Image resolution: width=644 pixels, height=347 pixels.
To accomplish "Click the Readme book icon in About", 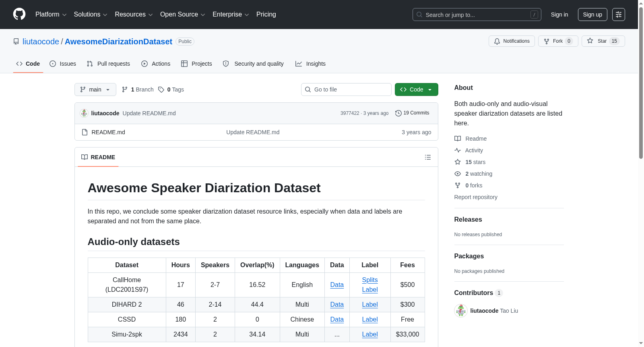I will pyautogui.click(x=458, y=139).
